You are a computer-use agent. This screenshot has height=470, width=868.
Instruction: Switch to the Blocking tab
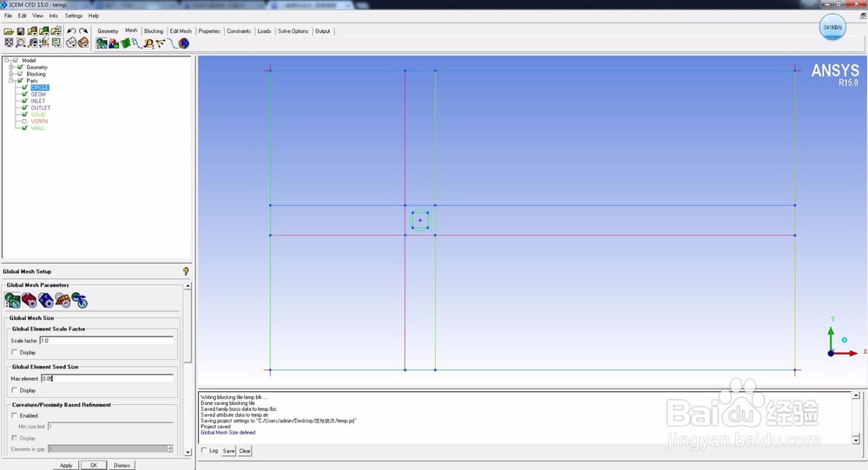point(154,31)
